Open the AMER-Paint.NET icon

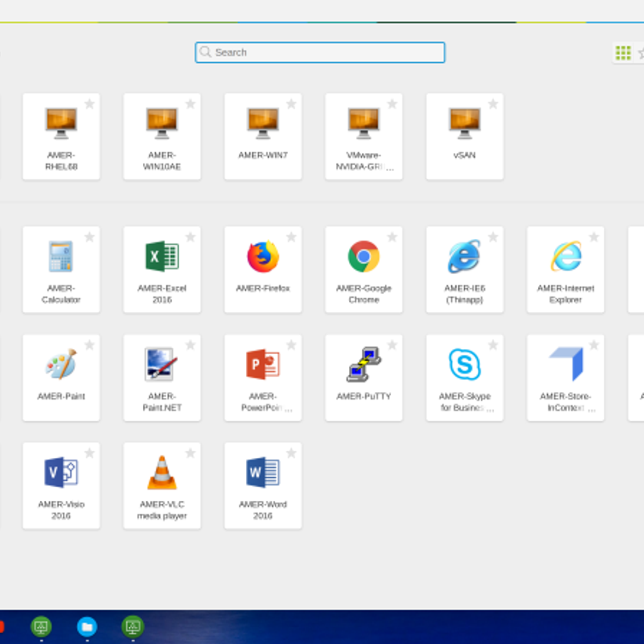tap(162, 364)
